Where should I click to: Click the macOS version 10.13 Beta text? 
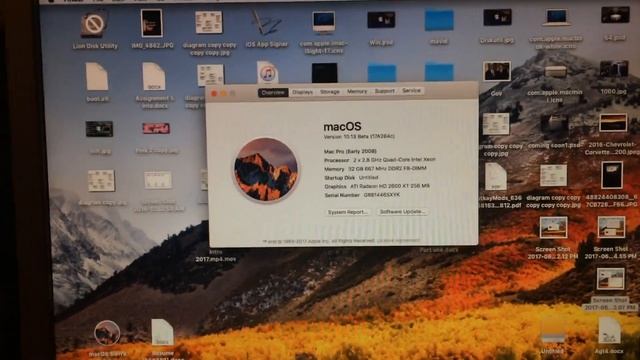[359, 136]
